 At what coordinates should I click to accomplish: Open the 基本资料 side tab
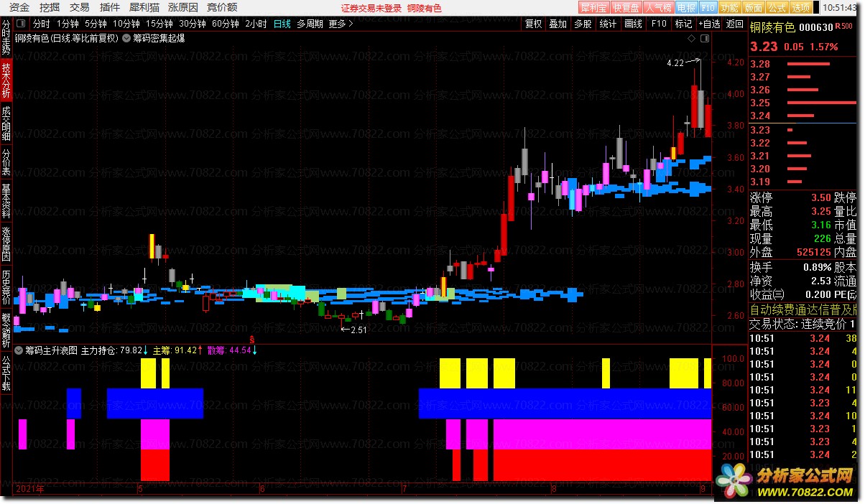click(x=6, y=201)
